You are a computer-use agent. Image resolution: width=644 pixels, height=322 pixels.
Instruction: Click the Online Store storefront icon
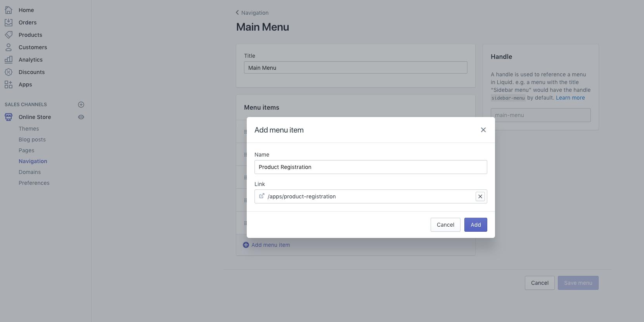coord(9,117)
